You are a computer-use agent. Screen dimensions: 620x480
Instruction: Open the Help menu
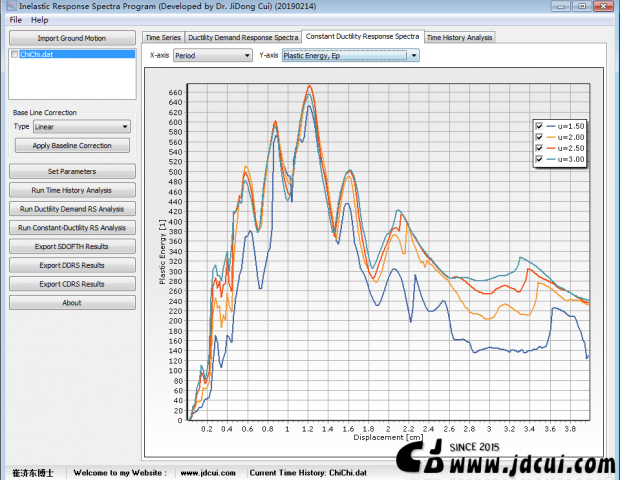click(x=39, y=20)
